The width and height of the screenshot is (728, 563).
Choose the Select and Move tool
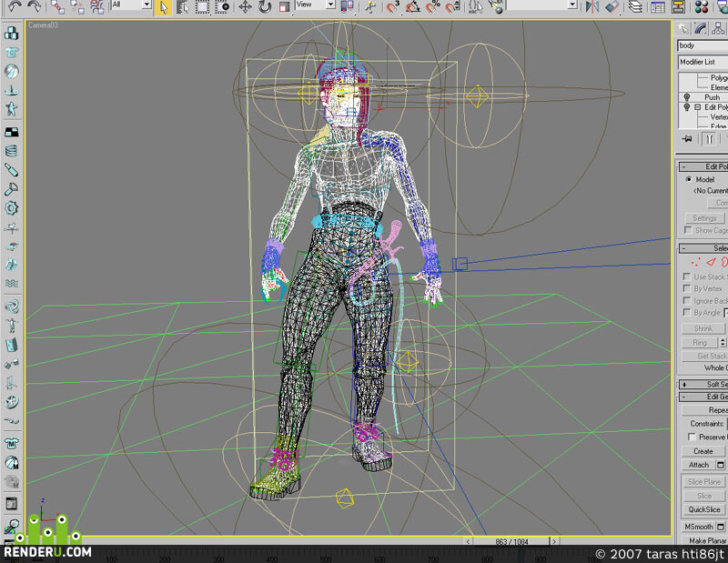245,6
